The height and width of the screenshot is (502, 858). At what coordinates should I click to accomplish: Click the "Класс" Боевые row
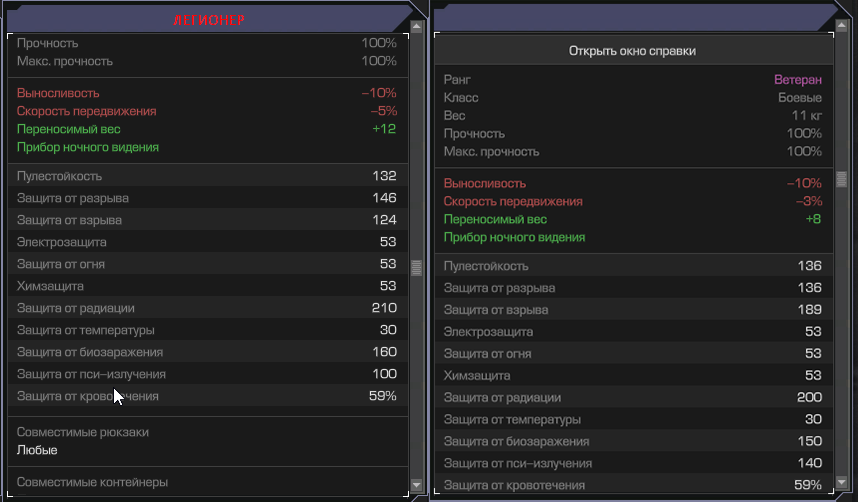(632, 98)
